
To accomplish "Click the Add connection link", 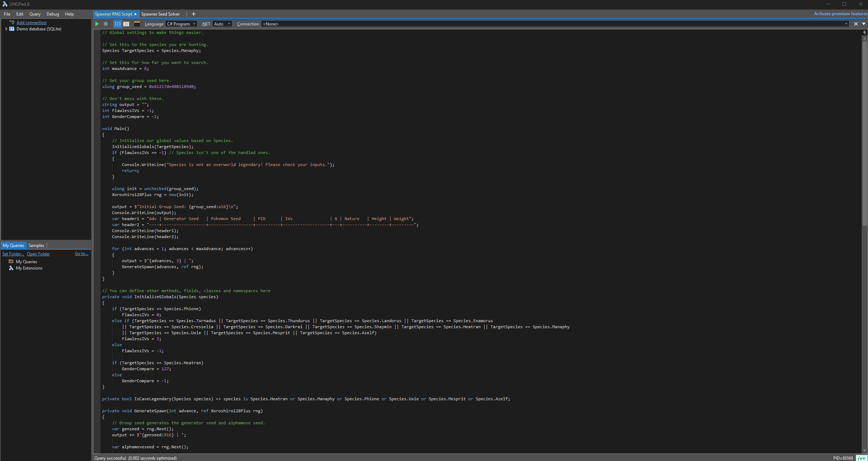I will 31,23.
